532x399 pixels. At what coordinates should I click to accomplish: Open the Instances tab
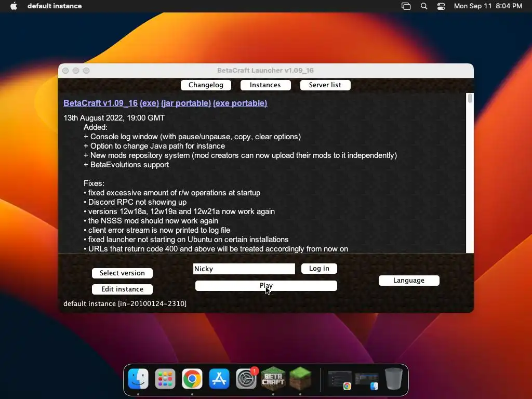265,85
